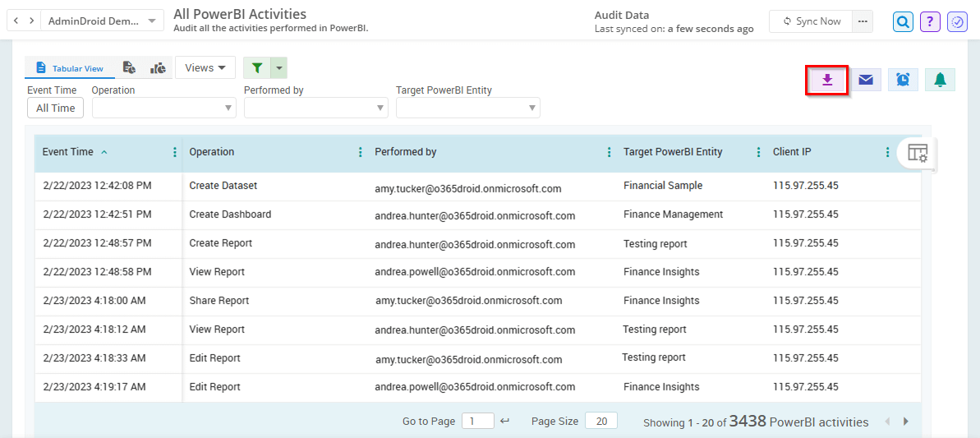Select the Create Dataset operation cell
The image size is (980, 438).
pyautogui.click(x=223, y=186)
